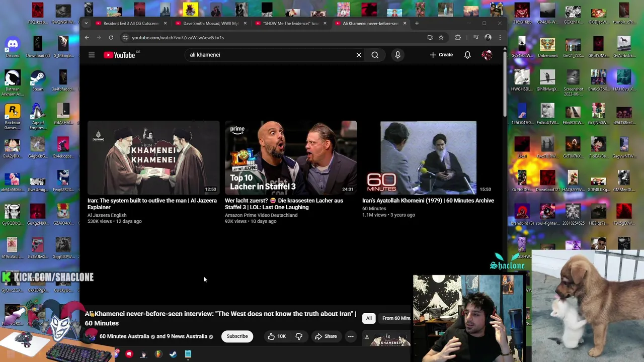This screenshot has height=362, width=644.
Task: Start voice search with the microphone
Action: click(x=397, y=55)
